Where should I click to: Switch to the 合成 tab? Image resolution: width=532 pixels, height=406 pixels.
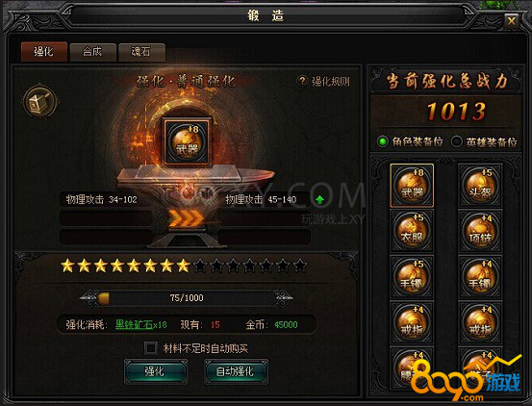click(92, 52)
